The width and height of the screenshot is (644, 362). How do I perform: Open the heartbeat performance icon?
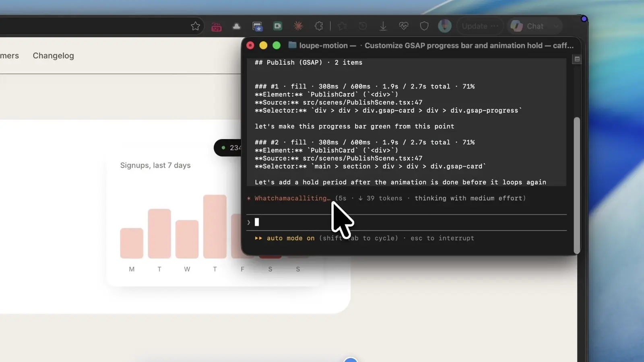(404, 26)
